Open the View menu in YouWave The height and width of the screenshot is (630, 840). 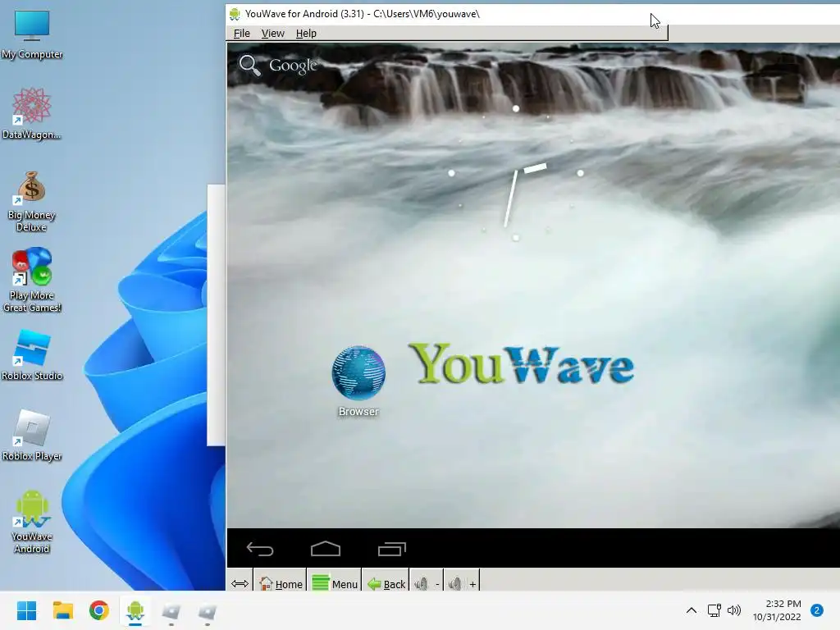(272, 33)
